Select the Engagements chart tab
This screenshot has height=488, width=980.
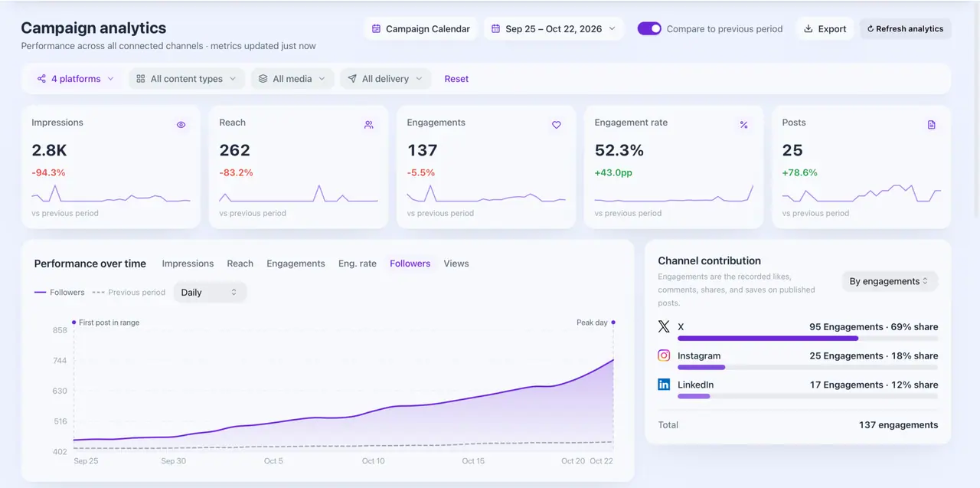296,264
